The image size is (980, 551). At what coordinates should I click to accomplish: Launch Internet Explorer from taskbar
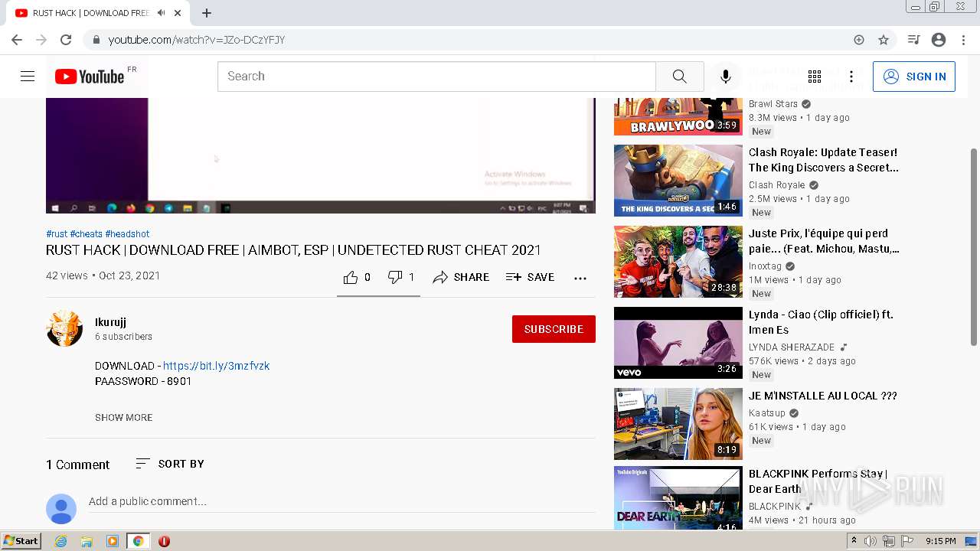click(61, 541)
